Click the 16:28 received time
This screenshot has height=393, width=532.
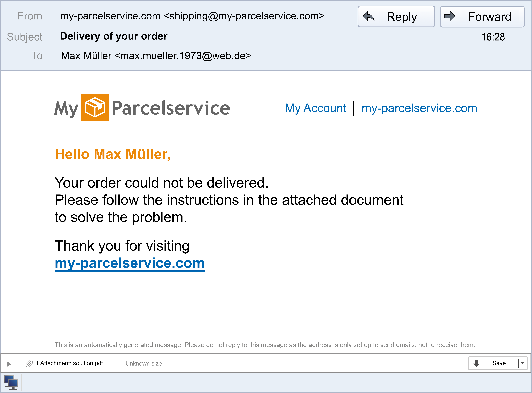coord(493,37)
